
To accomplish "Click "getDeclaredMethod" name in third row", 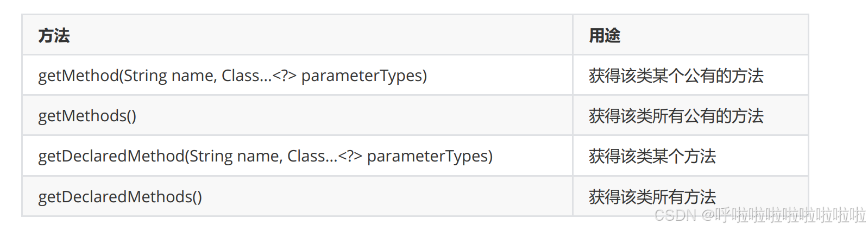I will pyautogui.click(x=111, y=156).
